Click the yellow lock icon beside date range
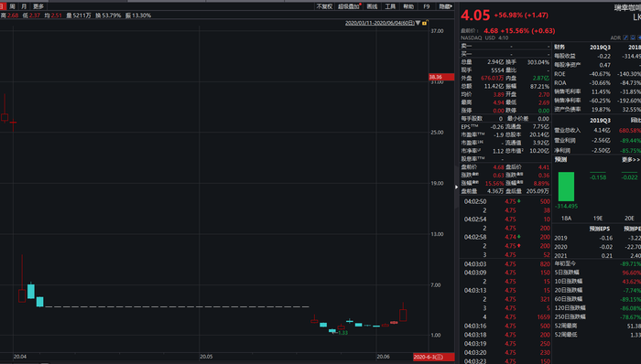Viewport: 641px width, 364px height. 425,23
